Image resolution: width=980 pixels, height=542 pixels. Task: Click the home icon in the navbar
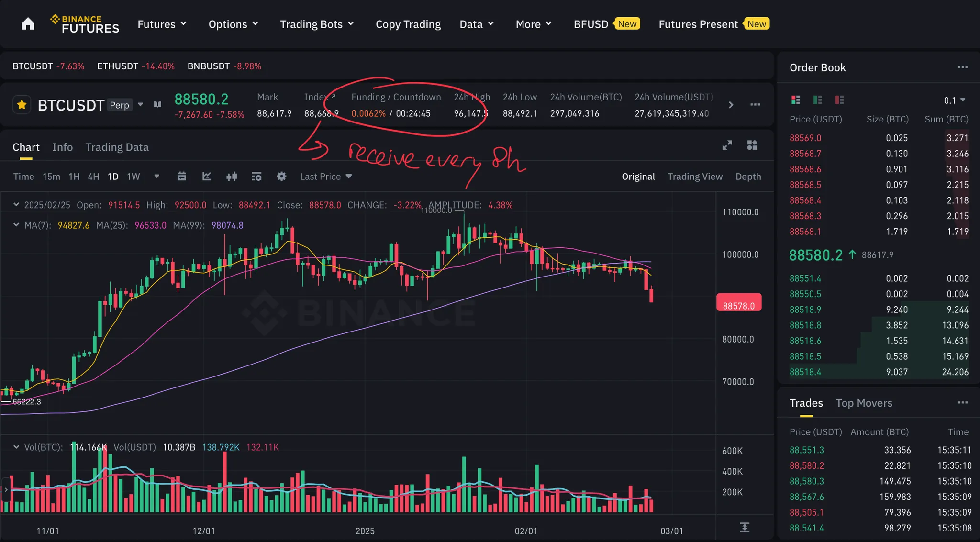point(28,24)
